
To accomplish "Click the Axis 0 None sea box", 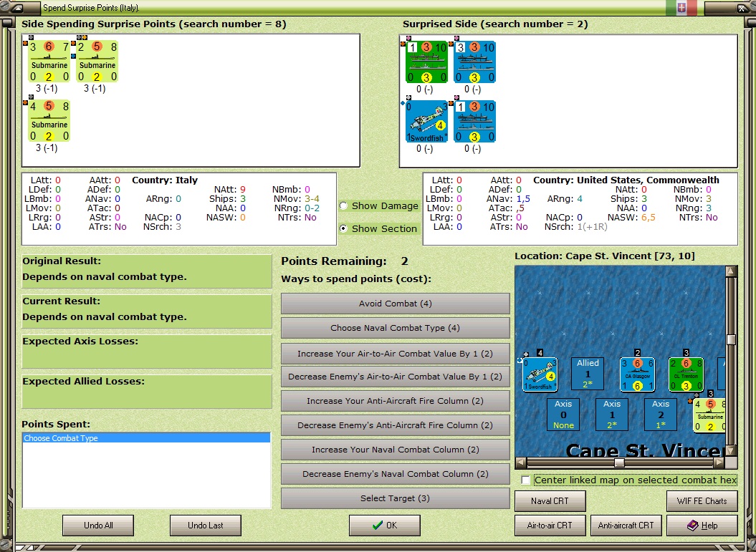I will point(563,415).
